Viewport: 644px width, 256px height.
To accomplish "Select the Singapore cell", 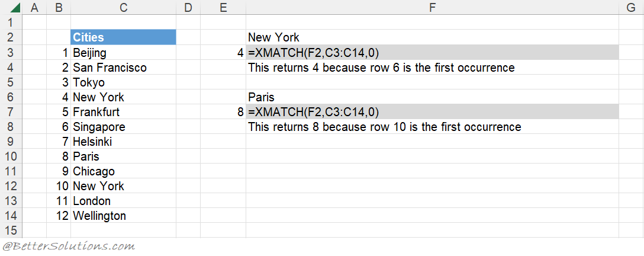I will [124, 127].
